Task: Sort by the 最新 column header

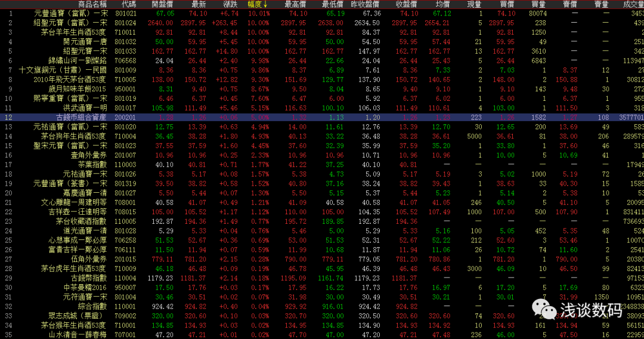Action: coord(199,4)
